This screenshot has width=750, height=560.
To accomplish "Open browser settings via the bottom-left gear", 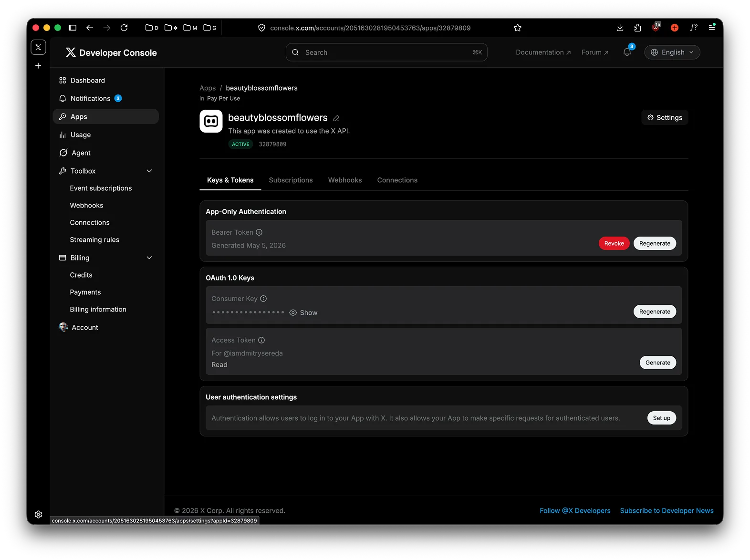I will click(x=39, y=514).
